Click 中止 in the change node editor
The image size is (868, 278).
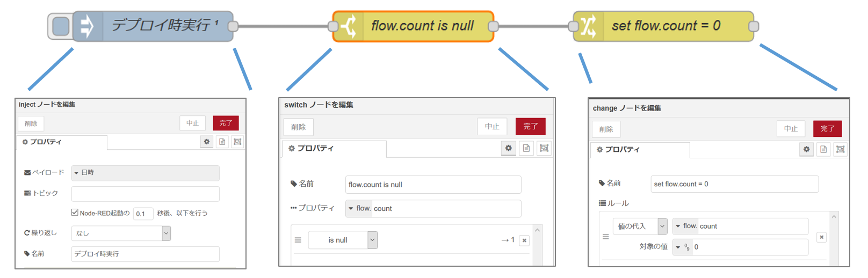(x=791, y=129)
